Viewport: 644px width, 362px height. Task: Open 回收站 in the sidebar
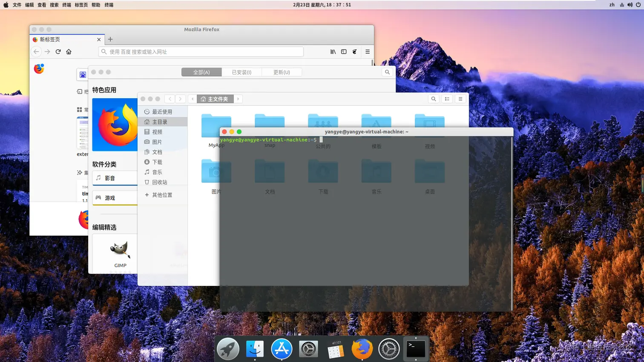(163, 182)
